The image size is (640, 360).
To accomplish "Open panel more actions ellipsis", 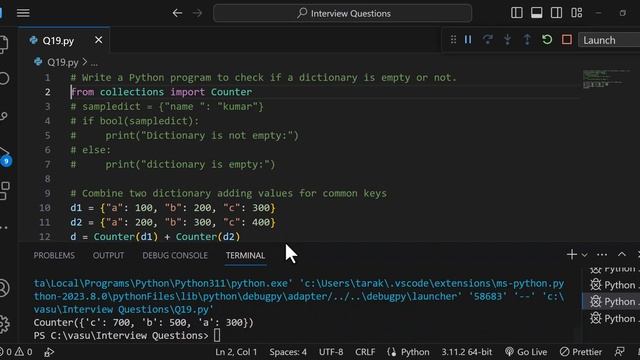I will pos(602,255).
